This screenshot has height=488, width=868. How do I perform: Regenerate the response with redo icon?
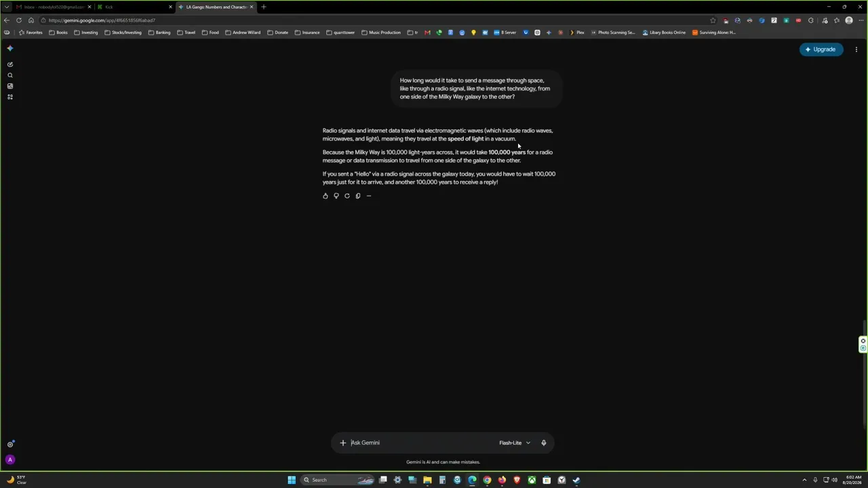347,196
